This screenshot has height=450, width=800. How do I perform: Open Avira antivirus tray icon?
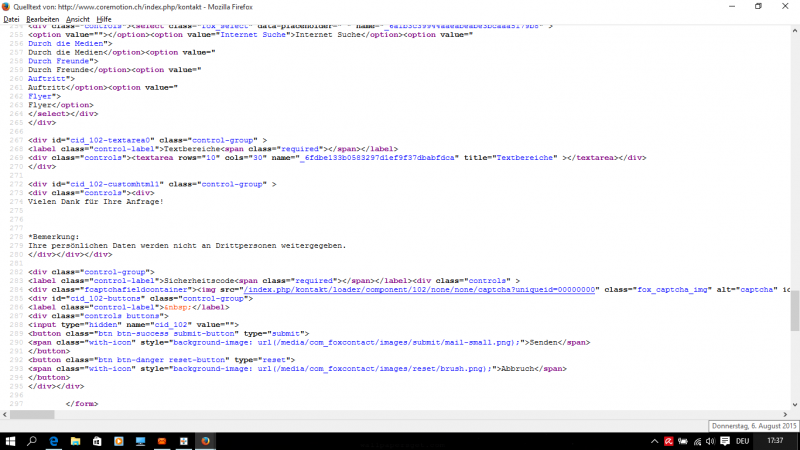[668, 441]
